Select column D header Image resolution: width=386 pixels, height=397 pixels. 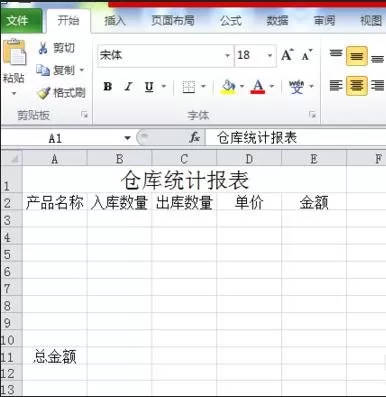[249, 158]
